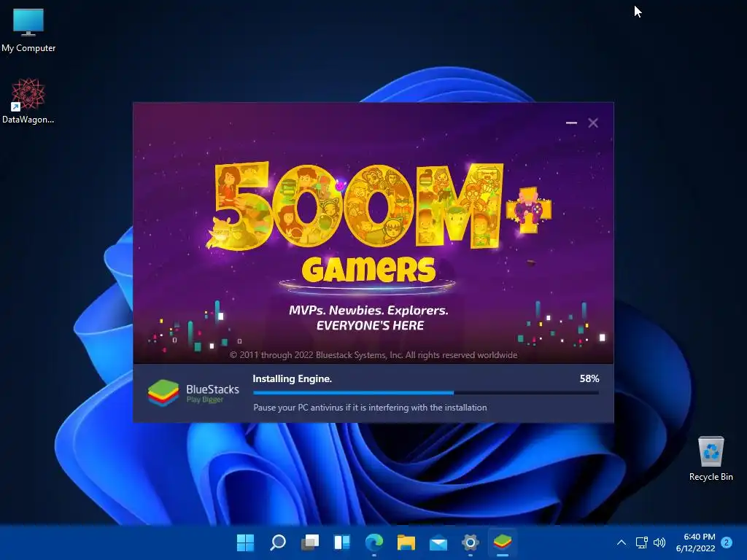
Task: Open notification center badge
Action: [x=727, y=542]
